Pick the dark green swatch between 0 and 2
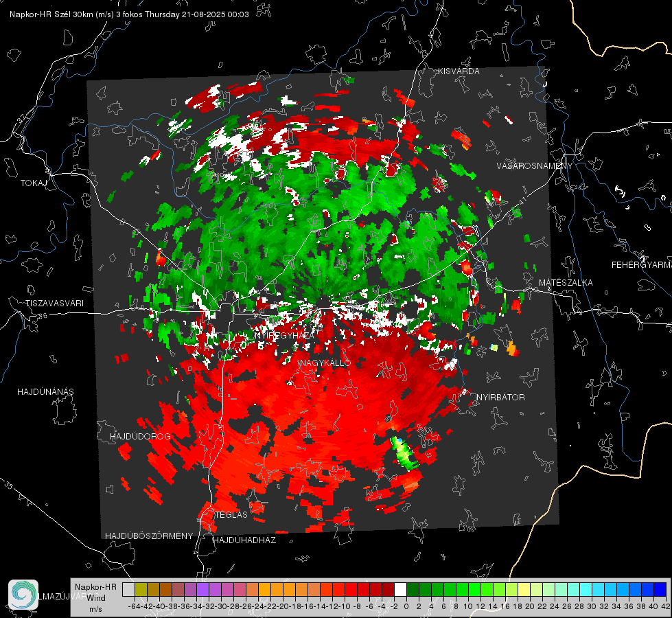672x618 pixels. (413, 589)
